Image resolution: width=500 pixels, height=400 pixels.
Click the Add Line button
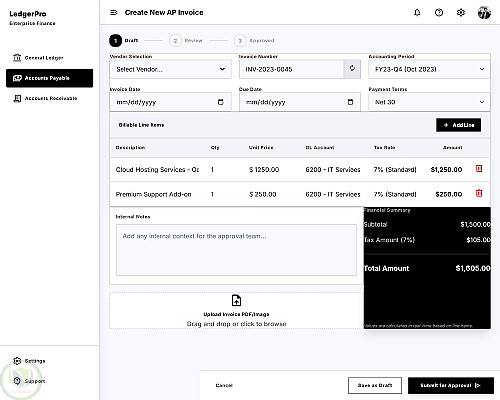point(458,125)
